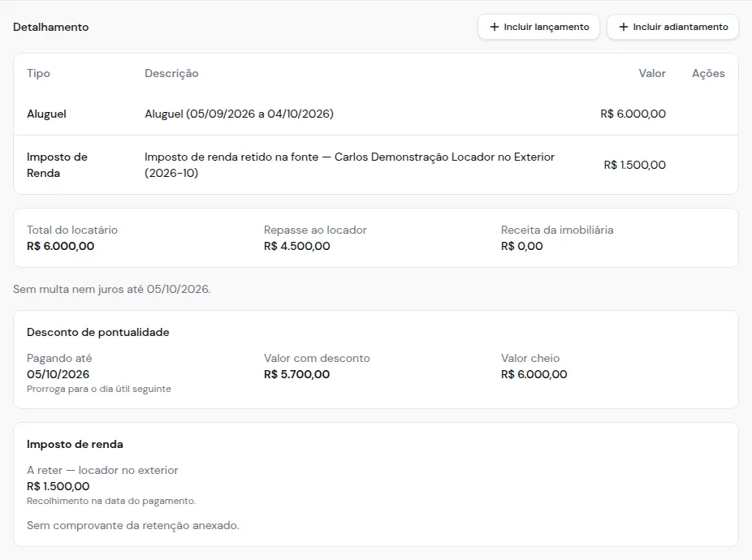Click the Imposto de renda card heading
The width and height of the screenshot is (752, 560).
click(x=75, y=445)
